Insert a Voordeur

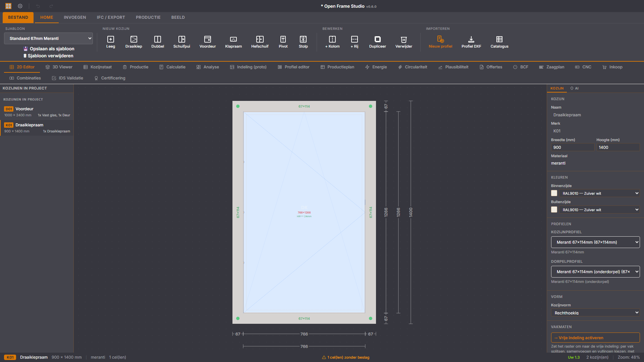[208, 42]
